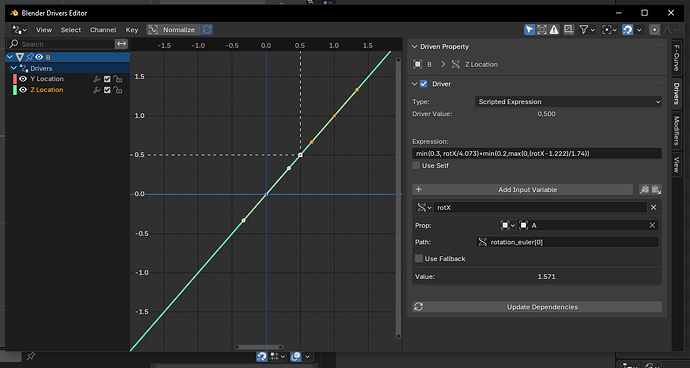This screenshot has width=690, height=368.
Task: Click Z Location modifiers wrench icon
Action: 97,90
